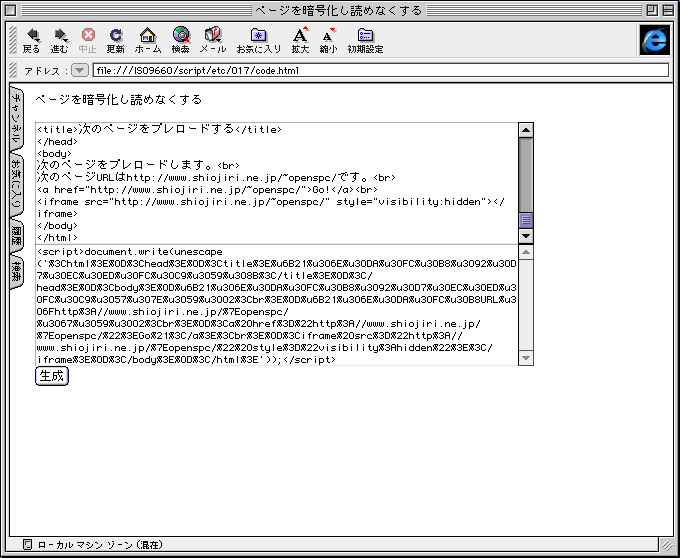Click the Internet Explorer logo icon
Screen dimensions: 680x558
(654, 40)
